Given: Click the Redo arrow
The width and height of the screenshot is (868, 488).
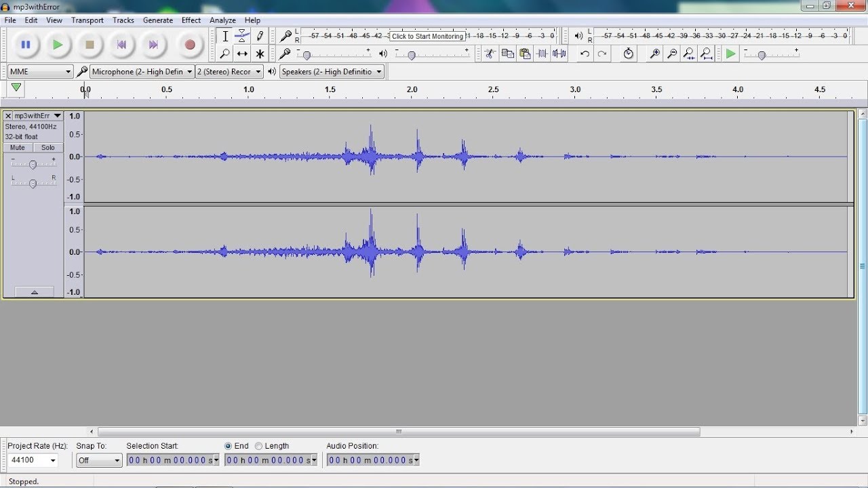Looking at the screenshot, I should [602, 54].
